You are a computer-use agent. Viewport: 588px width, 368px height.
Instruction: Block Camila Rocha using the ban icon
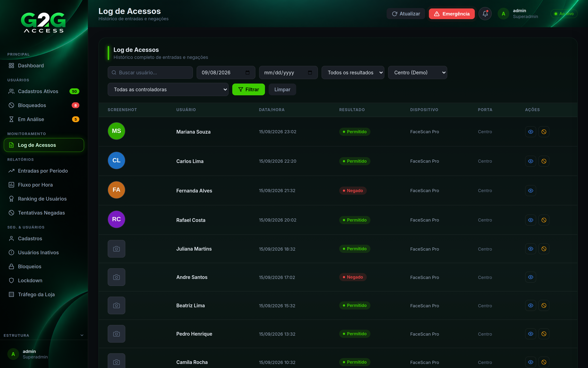coord(544,362)
